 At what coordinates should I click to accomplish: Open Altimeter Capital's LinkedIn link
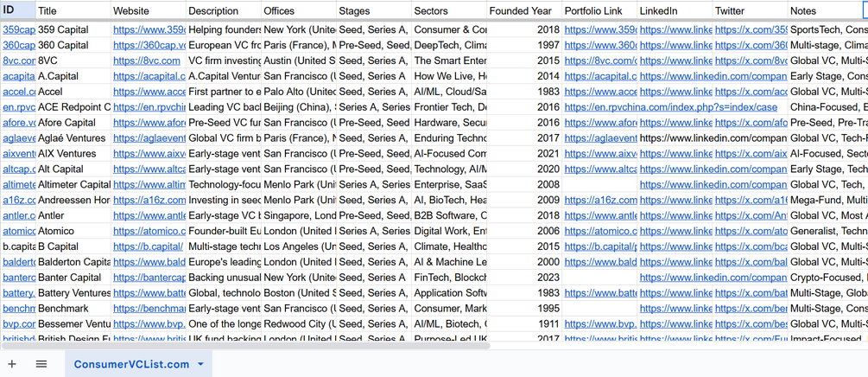click(x=713, y=185)
